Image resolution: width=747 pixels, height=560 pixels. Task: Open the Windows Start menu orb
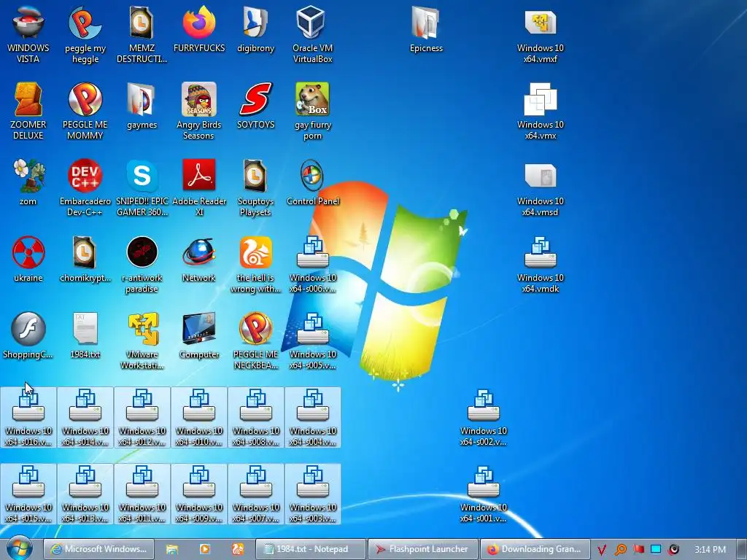click(x=20, y=548)
